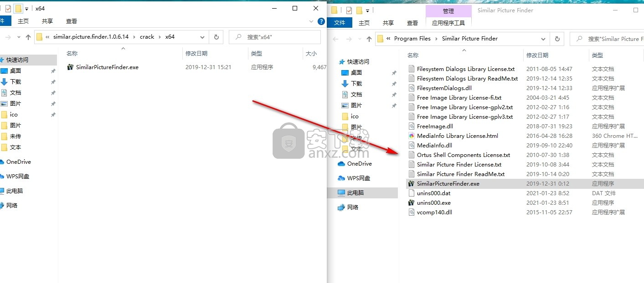644x283 pixels.
Task: Select Free Image Library License-gplv2.txt
Action: [465, 107]
